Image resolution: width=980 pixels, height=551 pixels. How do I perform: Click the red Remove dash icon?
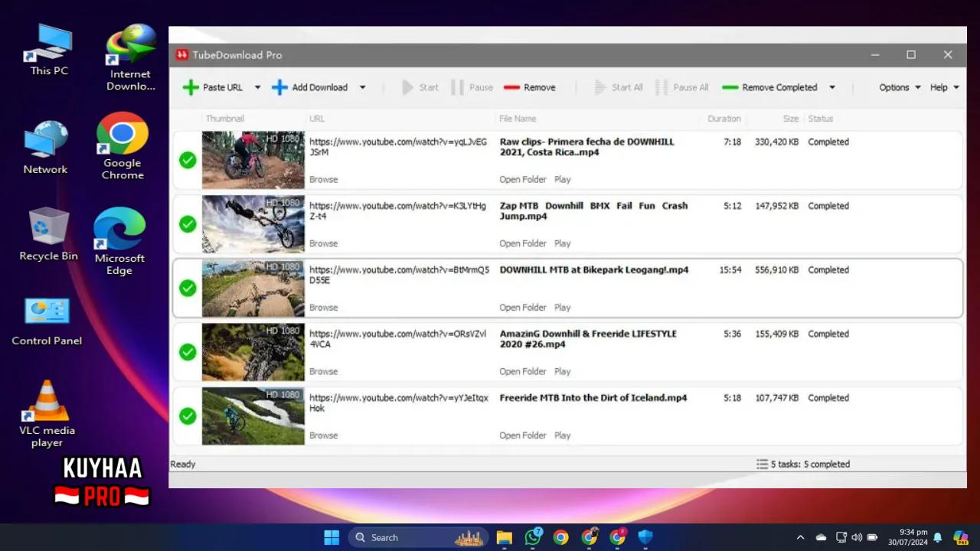511,87
